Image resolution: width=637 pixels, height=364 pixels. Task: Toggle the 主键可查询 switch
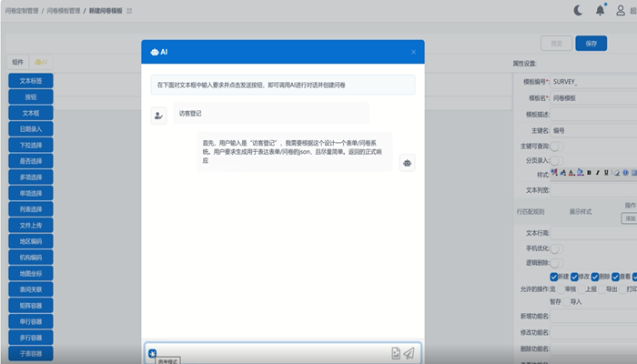(x=557, y=147)
